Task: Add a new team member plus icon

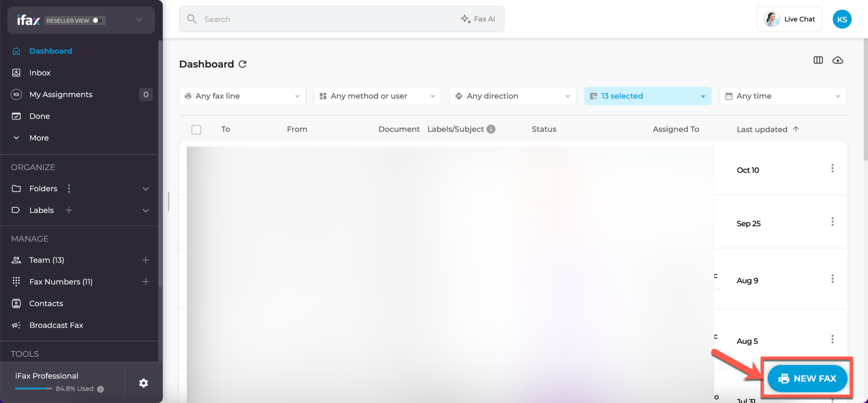Action: pos(145,260)
